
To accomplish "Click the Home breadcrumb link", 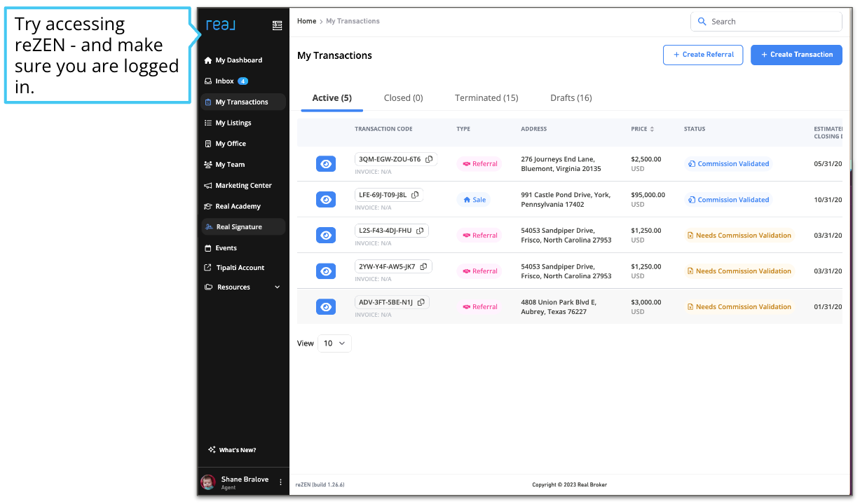I will point(307,22).
